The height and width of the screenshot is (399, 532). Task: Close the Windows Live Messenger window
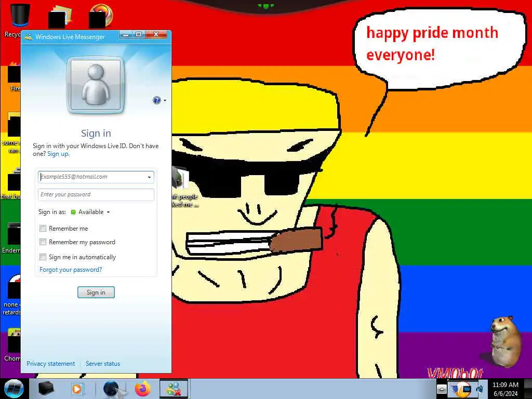tap(156, 35)
